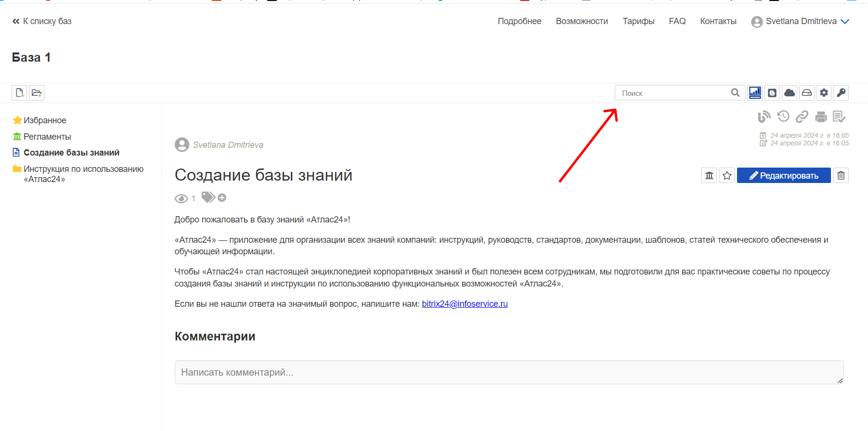This screenshot has width=868, height=431.
Task: Click the article title 'Создание базы знаний'
Action: tap(263, 175)
